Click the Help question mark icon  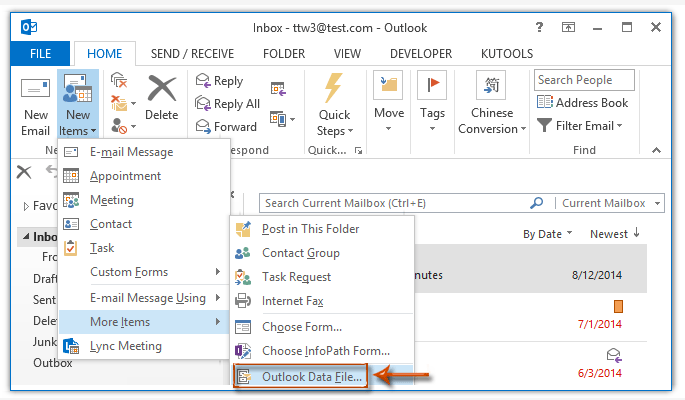pyautogui.click(x=540, y=28)
